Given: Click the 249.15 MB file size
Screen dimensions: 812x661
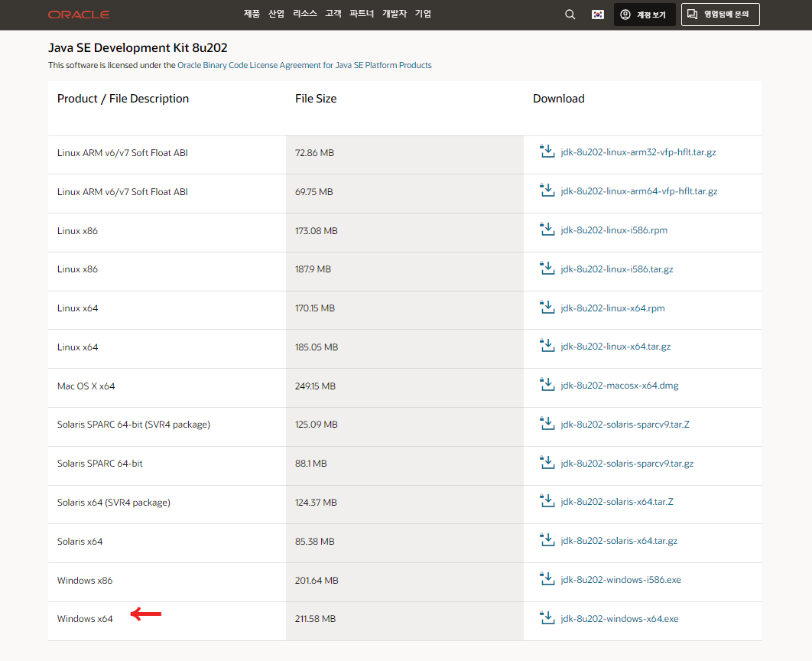Looking at the screenshot, I should (315, 386).
